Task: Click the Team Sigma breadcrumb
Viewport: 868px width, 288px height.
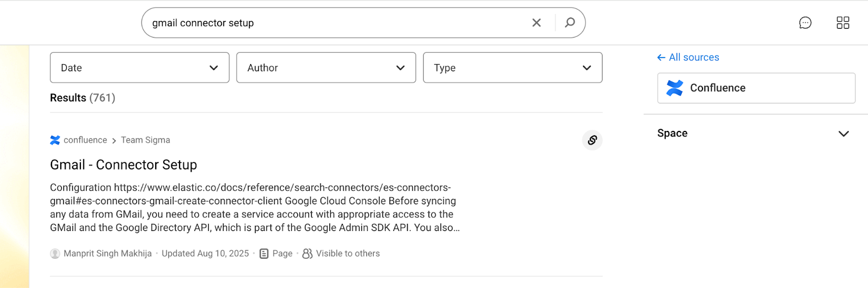Action: (145, 140)
